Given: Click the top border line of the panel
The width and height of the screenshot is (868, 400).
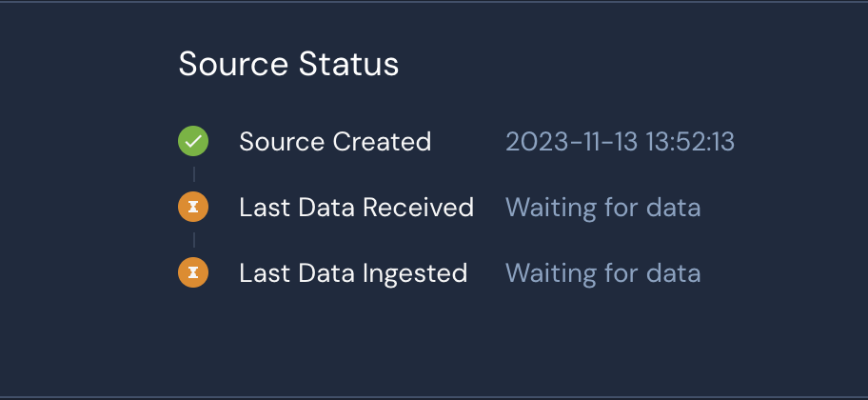Looking at the screenshot, I should coord(434,2).
